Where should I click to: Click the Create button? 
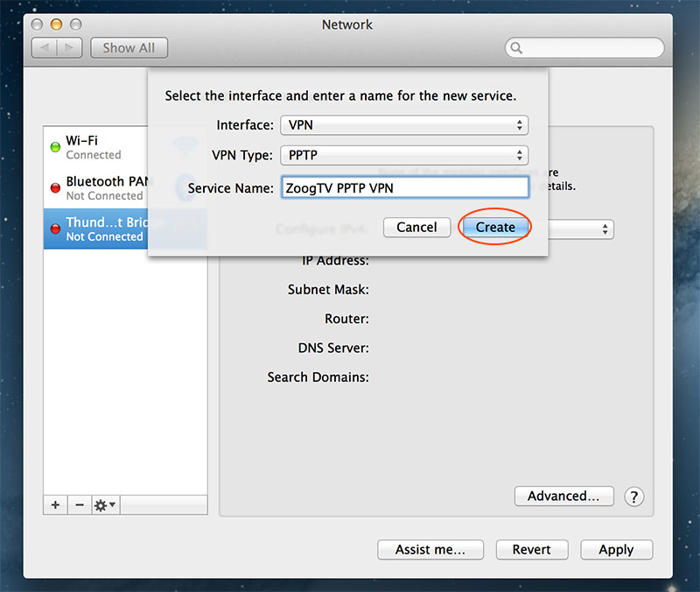coord(494,227)
